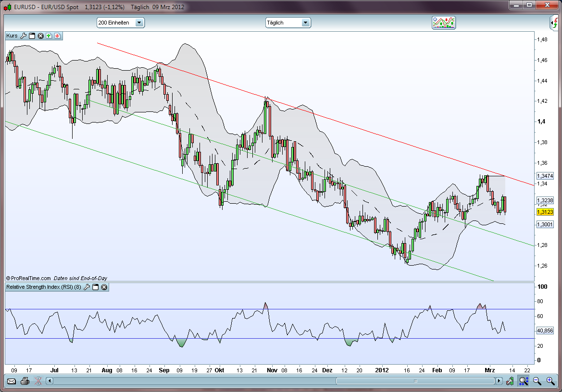The height and width of the screenshot is (392, 562).
Task: Move the Kurs panel up with green arrow
Action: pyautogui.click(x=49, y=36)
